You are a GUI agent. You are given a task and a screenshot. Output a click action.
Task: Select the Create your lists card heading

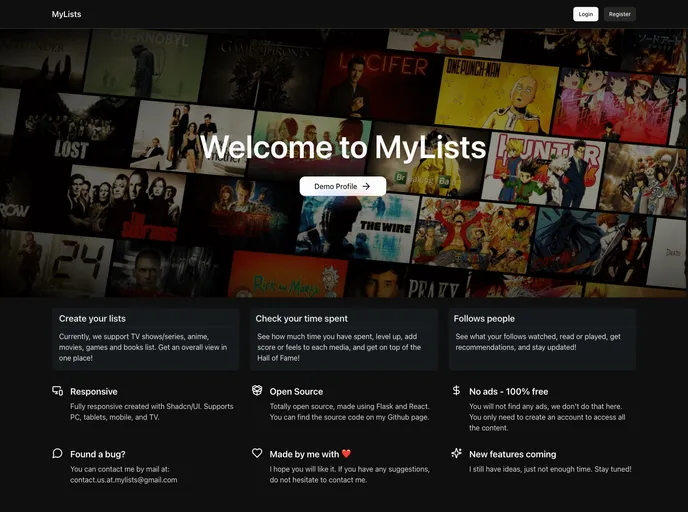92,319
